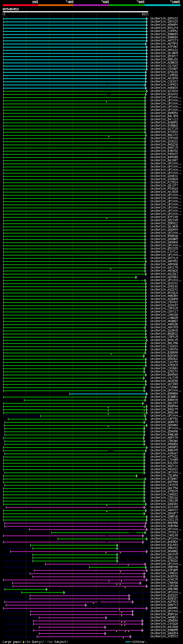Open UniRef100_P45437 entry

coord(164,154)
